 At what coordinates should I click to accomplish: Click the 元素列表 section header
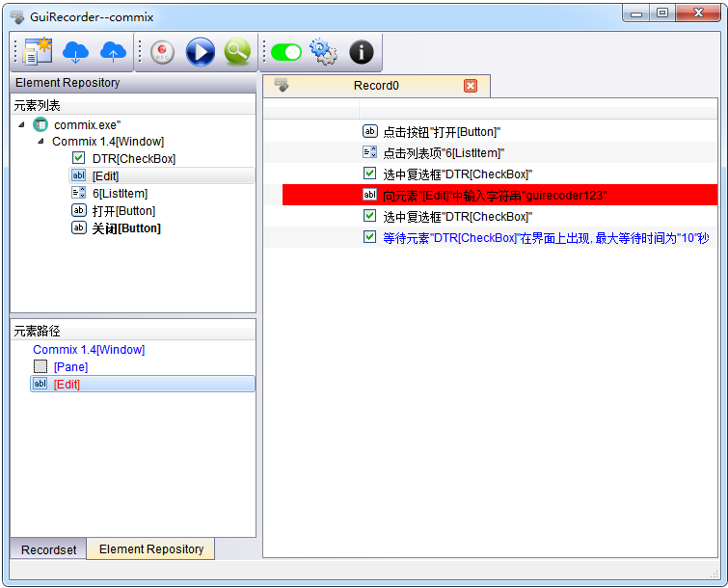coord(133,106)
